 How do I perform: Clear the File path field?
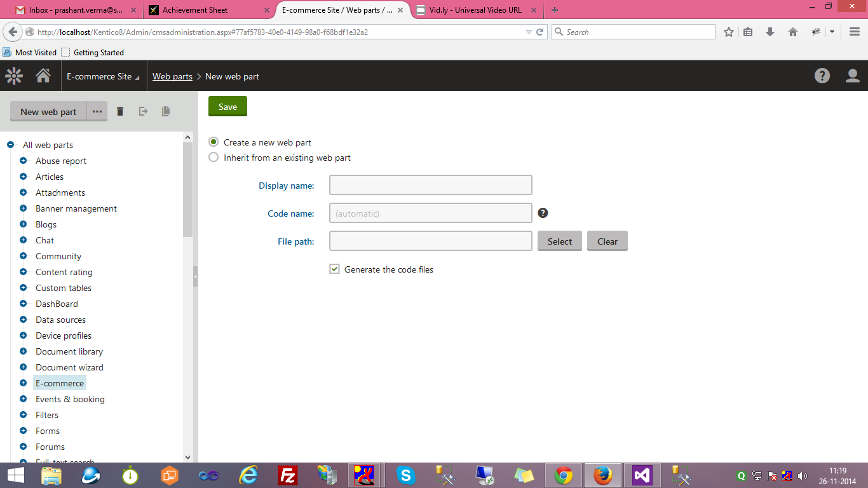[607, 241]
